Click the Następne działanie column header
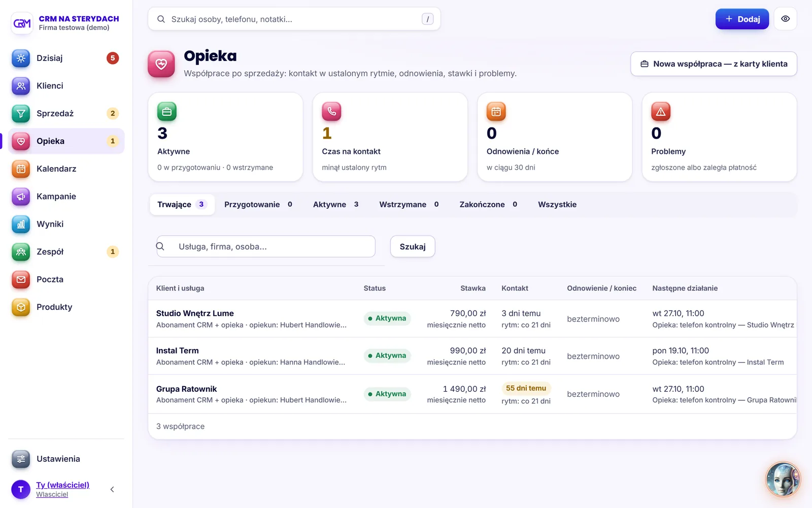The image size is (812, 508). pyautogui.click(x=685, y=288)
